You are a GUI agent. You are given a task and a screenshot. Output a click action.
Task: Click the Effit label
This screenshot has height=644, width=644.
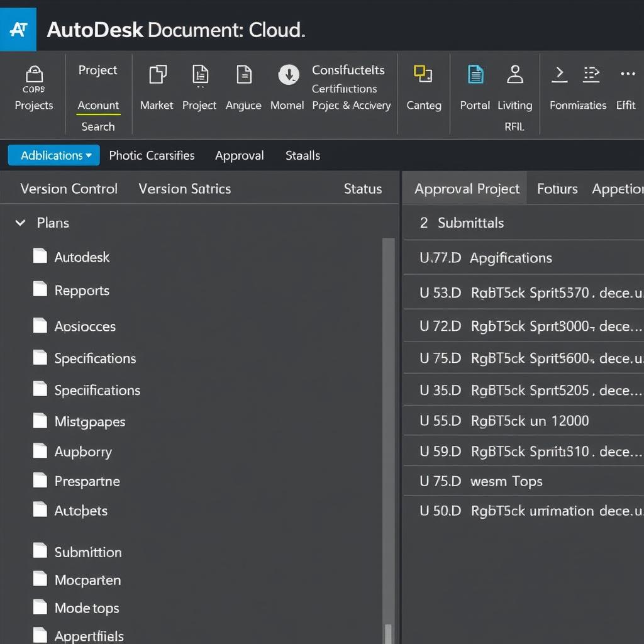point(626,105)
